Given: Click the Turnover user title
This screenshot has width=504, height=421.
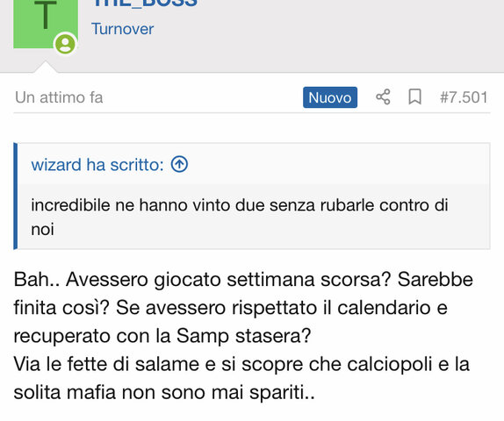Looking at the screenshot, I should (122, 29).
